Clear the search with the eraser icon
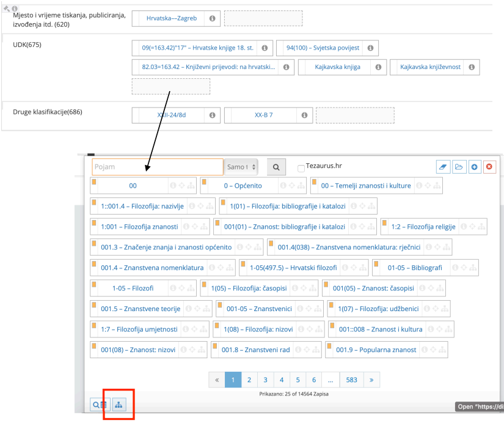This screenshot has height=423, width=504. (442, 166)
